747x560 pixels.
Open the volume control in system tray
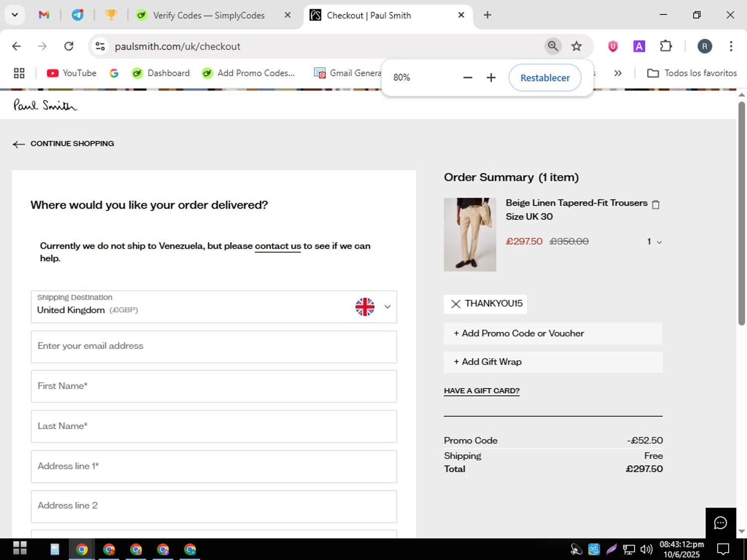pyautogui.click(x=646, y=549)
